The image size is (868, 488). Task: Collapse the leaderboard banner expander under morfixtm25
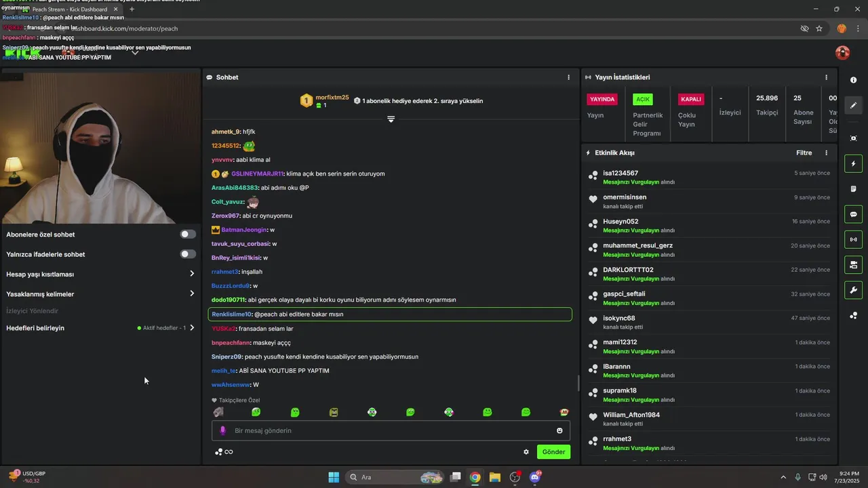[x=391, y=119]
